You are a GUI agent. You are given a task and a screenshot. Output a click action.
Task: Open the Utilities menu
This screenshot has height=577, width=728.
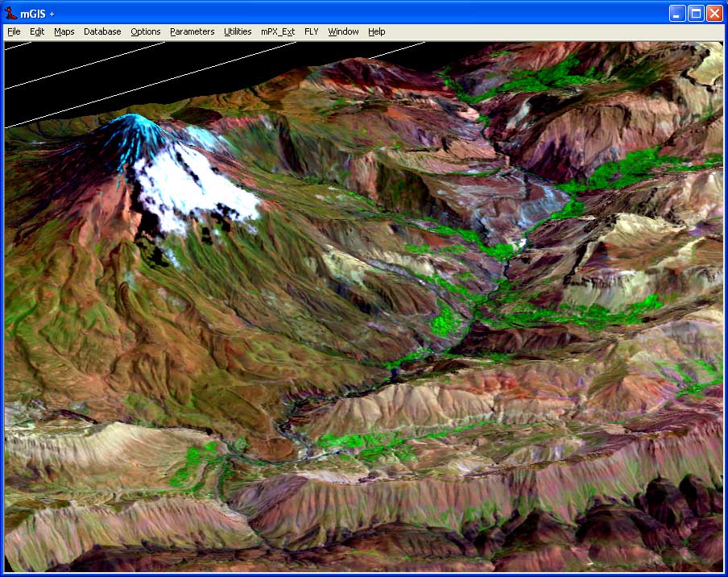238,31
